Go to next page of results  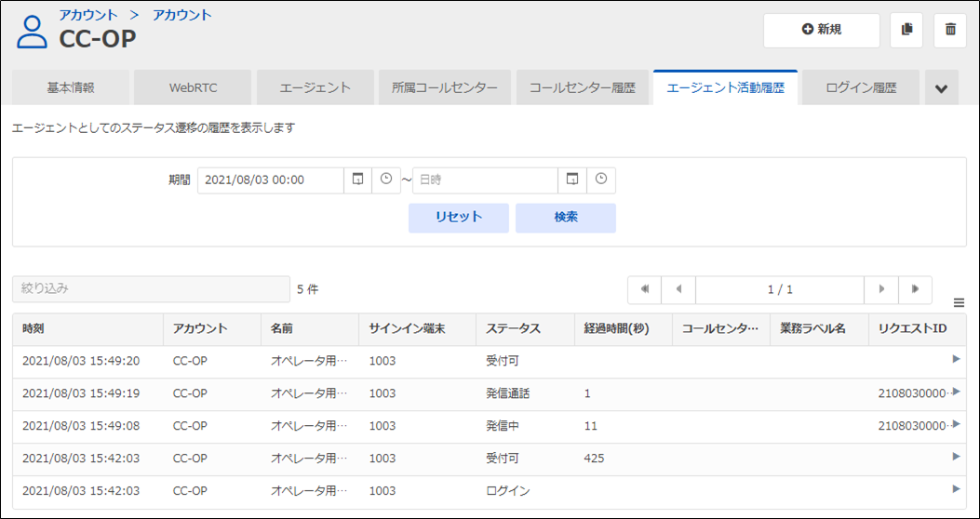click(881, 290)
